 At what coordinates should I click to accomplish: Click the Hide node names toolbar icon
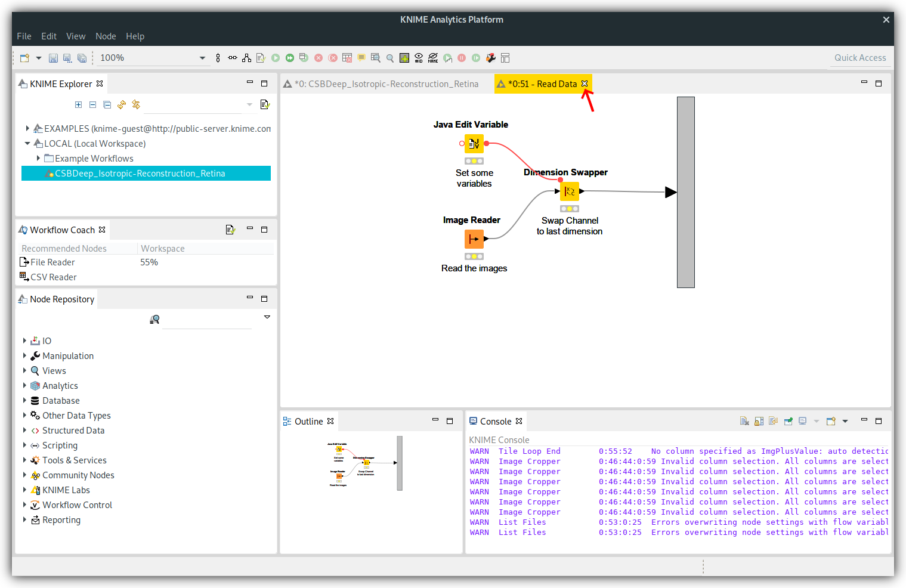point(433,58)
